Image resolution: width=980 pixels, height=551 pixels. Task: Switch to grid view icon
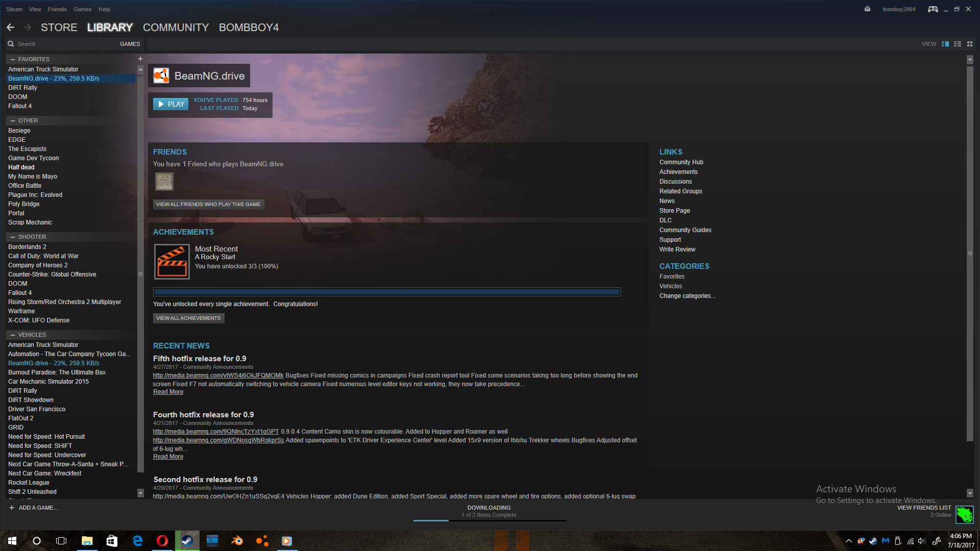970,44
